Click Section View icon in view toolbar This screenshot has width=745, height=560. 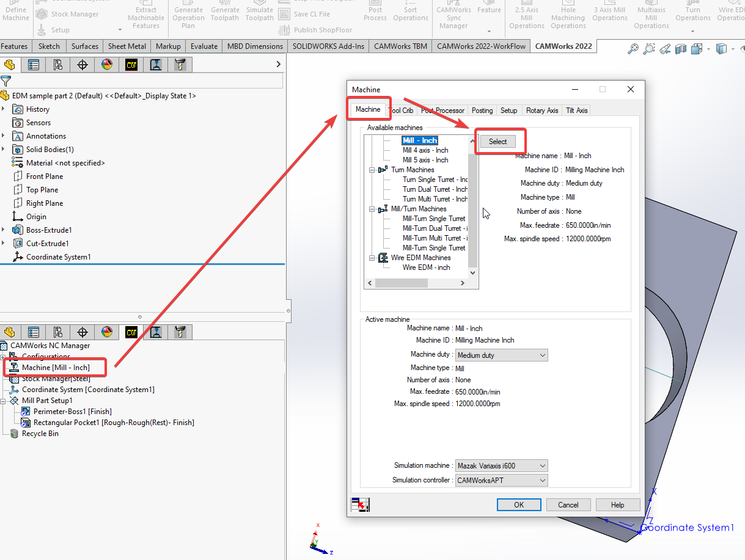tap(681, 49)
